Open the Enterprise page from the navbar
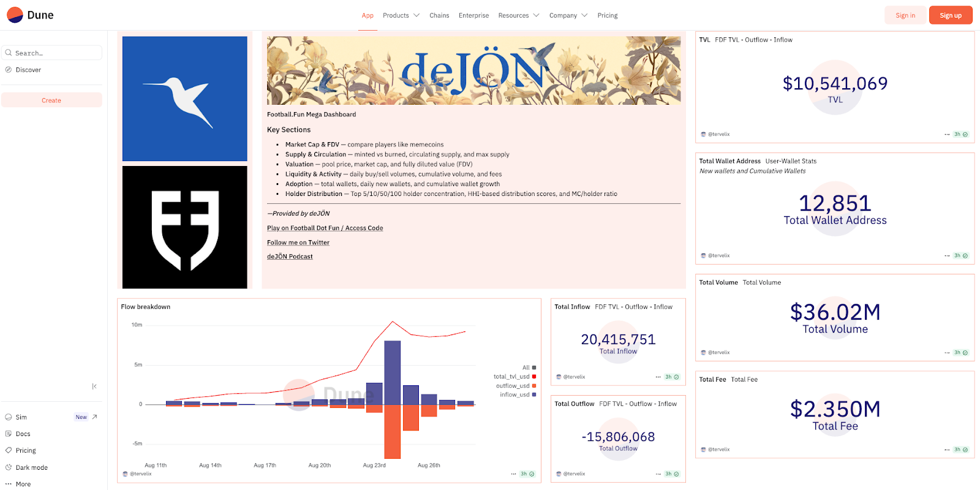The width and height of the screenshot is (980, 490). pos(473,15)
